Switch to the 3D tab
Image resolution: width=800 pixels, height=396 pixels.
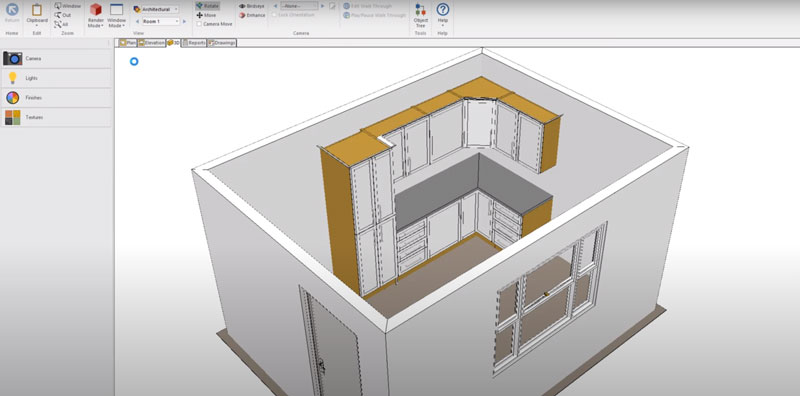pos(173,43)
